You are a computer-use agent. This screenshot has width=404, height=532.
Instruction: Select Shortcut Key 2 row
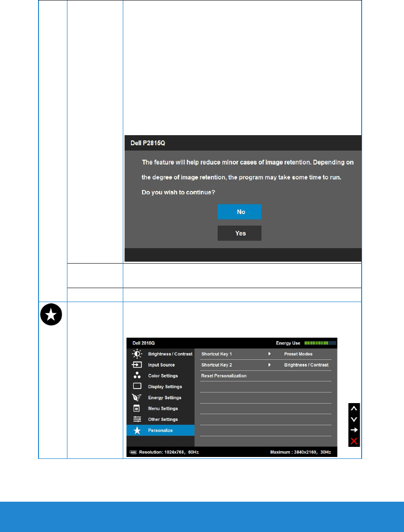click(266, 365)
